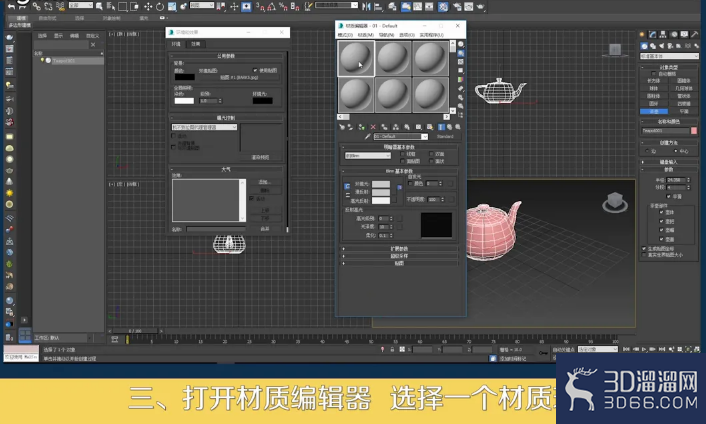Toggle the 3D Snaps icon
Viewport: 706px width, 424px height.
(260, 6)
